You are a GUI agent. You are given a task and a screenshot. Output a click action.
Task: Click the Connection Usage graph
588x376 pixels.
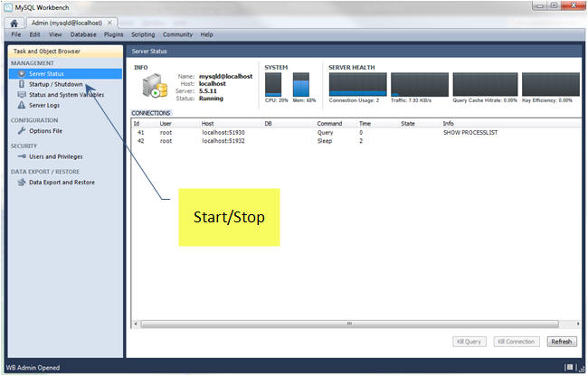[357, 84]
